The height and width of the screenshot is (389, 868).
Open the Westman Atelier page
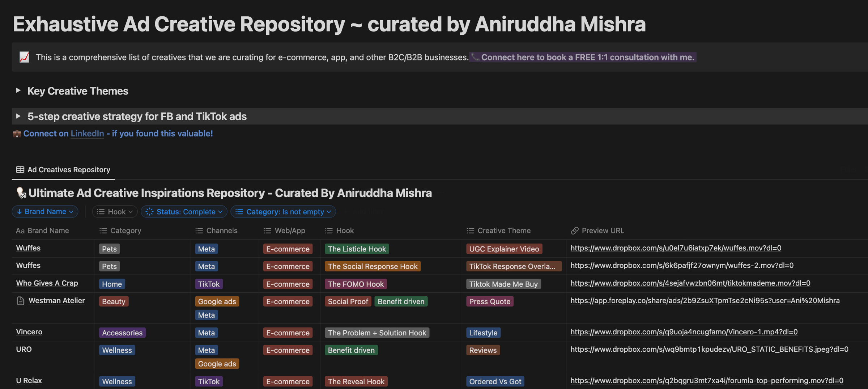pos(57,301)
